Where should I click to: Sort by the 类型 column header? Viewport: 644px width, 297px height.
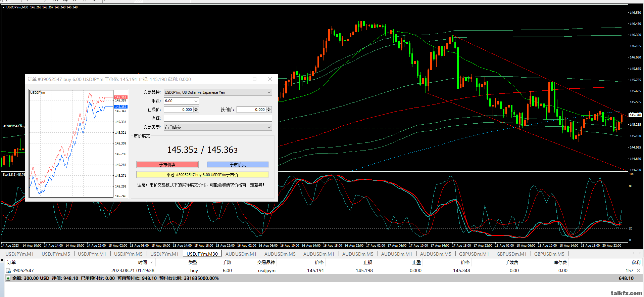click(193, 262)
